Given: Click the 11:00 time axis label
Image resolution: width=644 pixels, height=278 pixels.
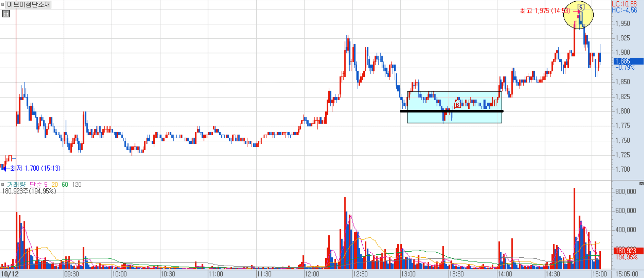Looking at the screenshot, I should pyautogui.click(x=216, y=274).
